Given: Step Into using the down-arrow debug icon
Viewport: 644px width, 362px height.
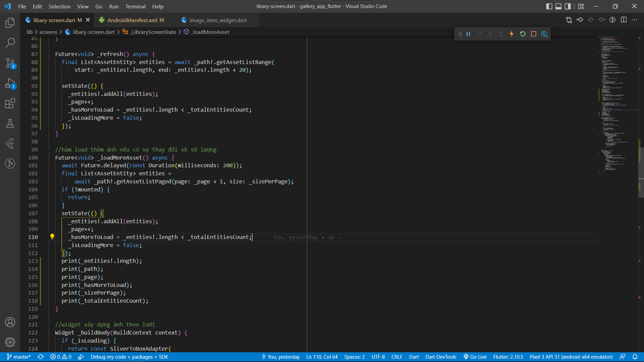Looking at the screenshot, I should [490, 34].
